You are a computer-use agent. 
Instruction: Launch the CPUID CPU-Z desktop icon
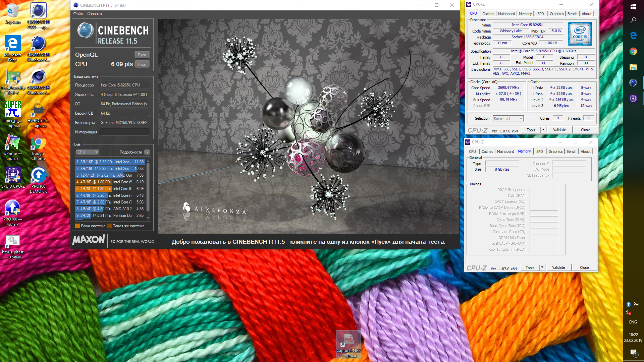coord(13,178)
